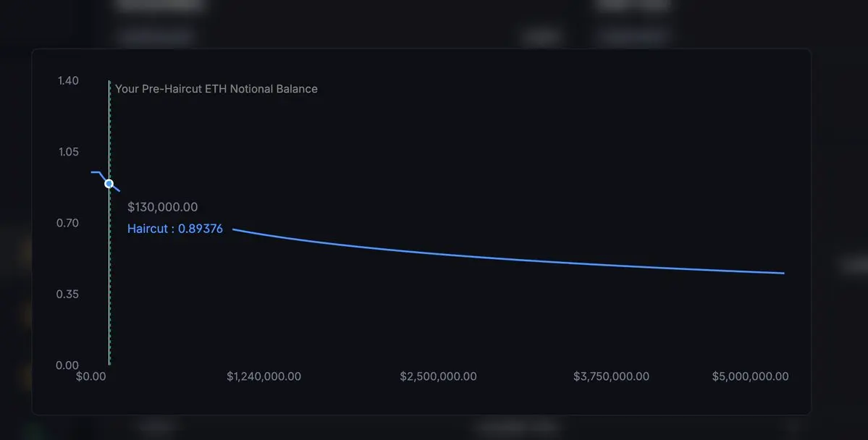Image resolution: width=868 pixels, height=440 pixels.
Task: Click the $5,000,000.00 x-axis label
Action: [x=750, y=376]
